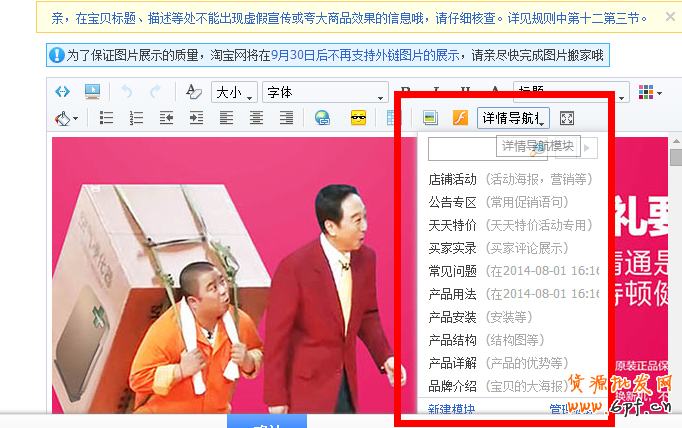Insert an ordered numbered list
The image size is (682, 428).
click(x=136, y=118)
